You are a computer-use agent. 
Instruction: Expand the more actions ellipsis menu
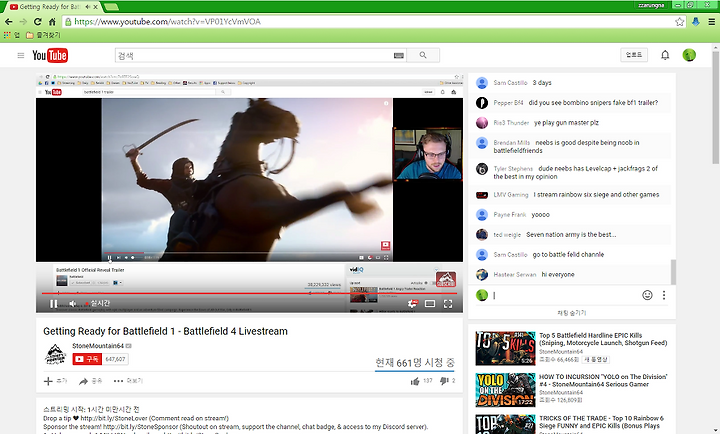point(128,381)
